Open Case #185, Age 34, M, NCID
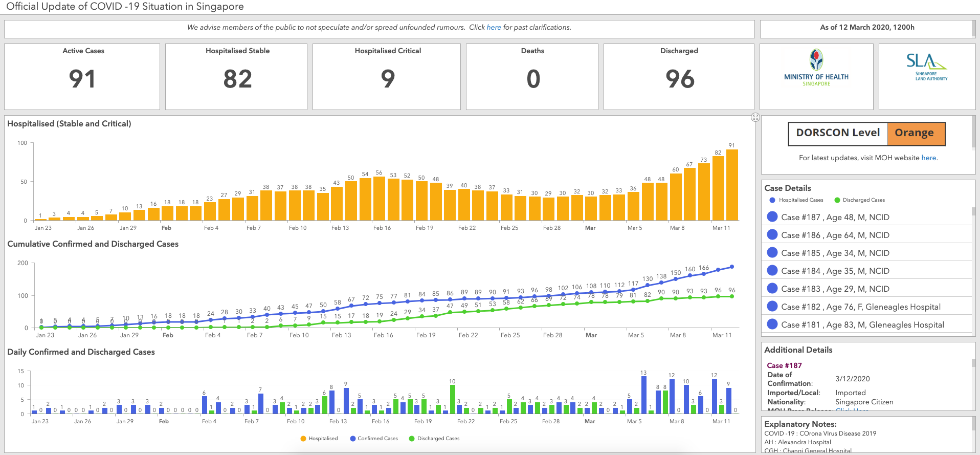The width and height of the screenshot is (980, 455). coord(867,253)
